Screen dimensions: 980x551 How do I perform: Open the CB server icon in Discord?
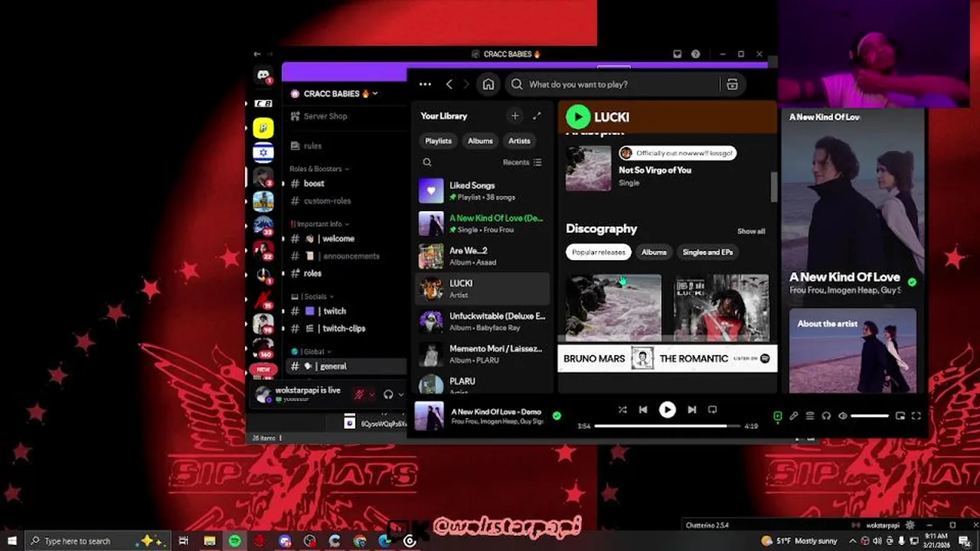point(263,103)
